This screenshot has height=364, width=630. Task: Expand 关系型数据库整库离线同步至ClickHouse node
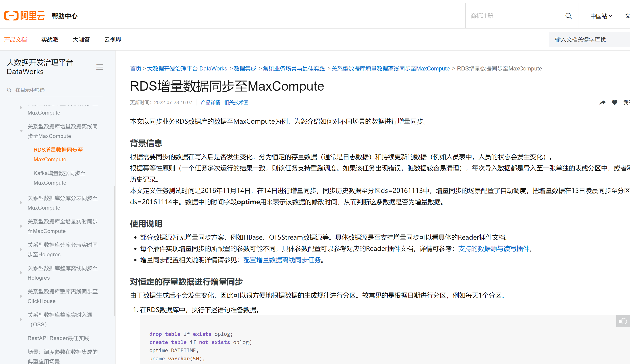pyautogui.click(x=21, y=296)
